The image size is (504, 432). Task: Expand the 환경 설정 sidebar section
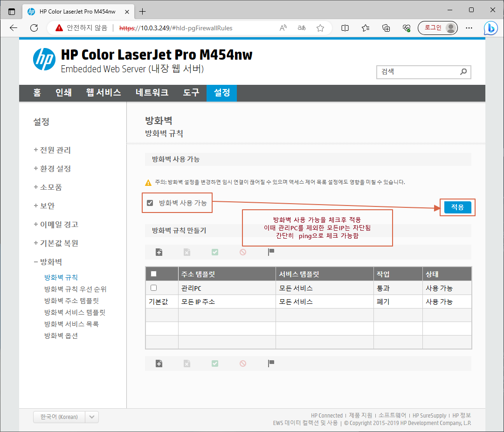pyautogui.click(x=52, y=169)
